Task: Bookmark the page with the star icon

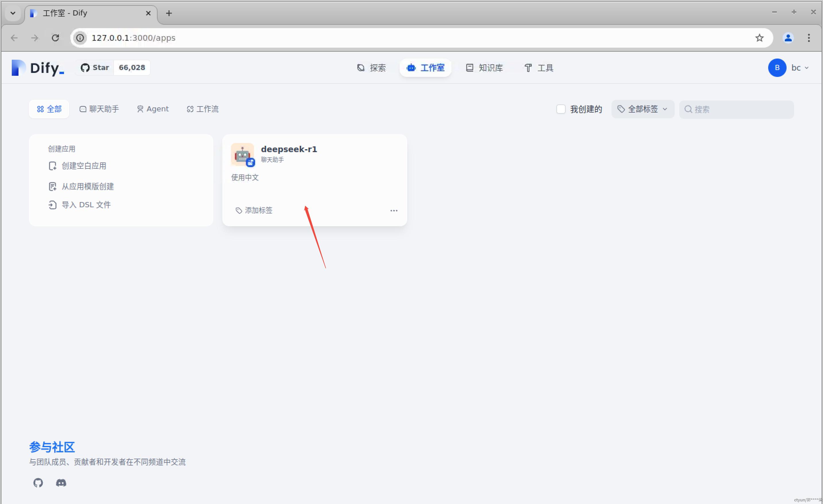Action: [x=759, y=38]
